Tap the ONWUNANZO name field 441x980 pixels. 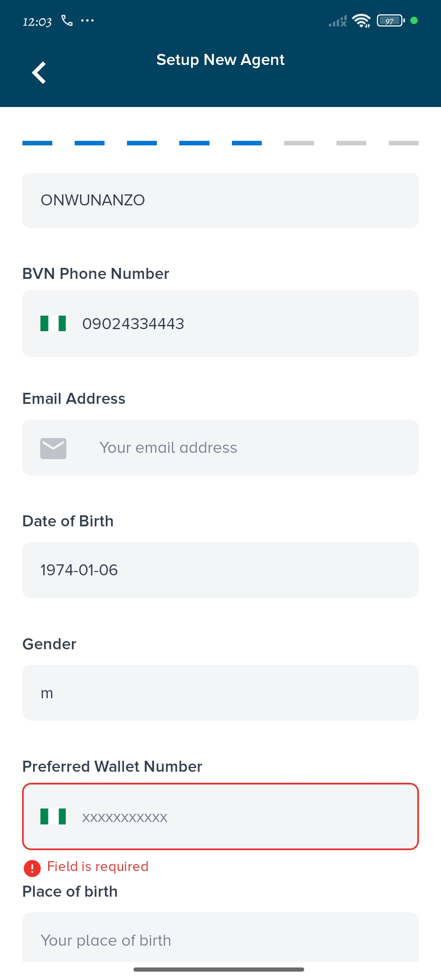220,200
